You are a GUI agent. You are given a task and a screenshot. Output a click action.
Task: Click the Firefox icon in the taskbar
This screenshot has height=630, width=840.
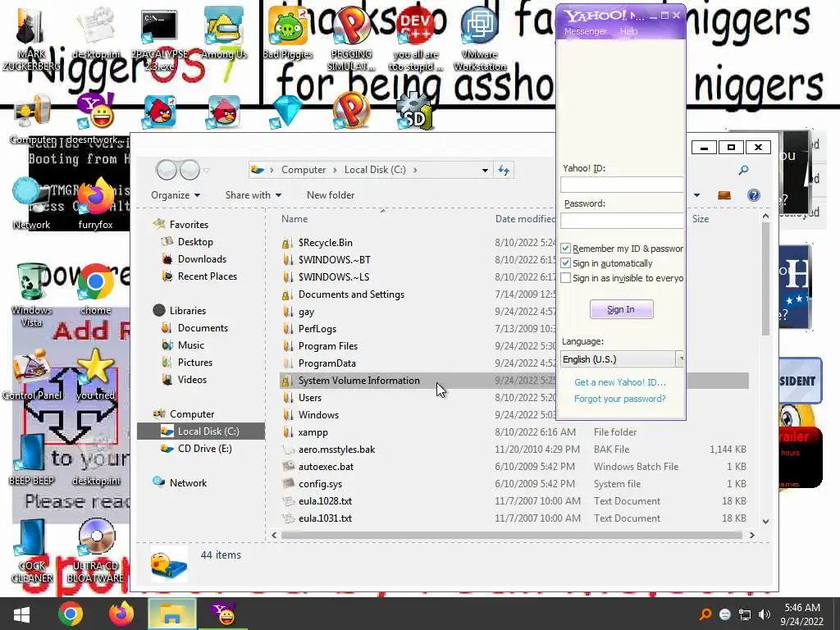[121, 614]
